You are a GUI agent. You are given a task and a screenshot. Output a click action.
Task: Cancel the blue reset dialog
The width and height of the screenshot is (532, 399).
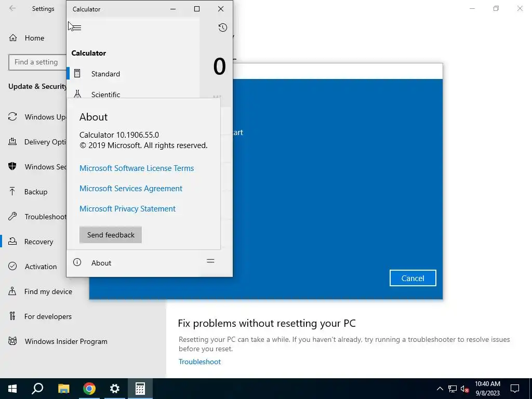click(413, 278)
